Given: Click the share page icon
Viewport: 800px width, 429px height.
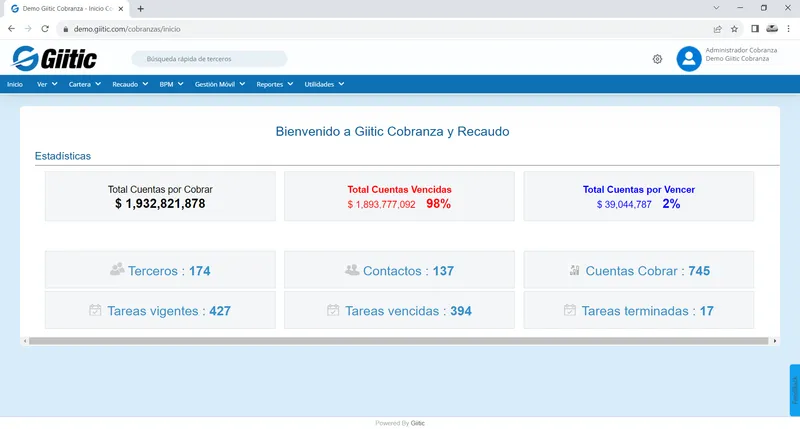Looking at the screenshot, I should (x=717, y=29).
